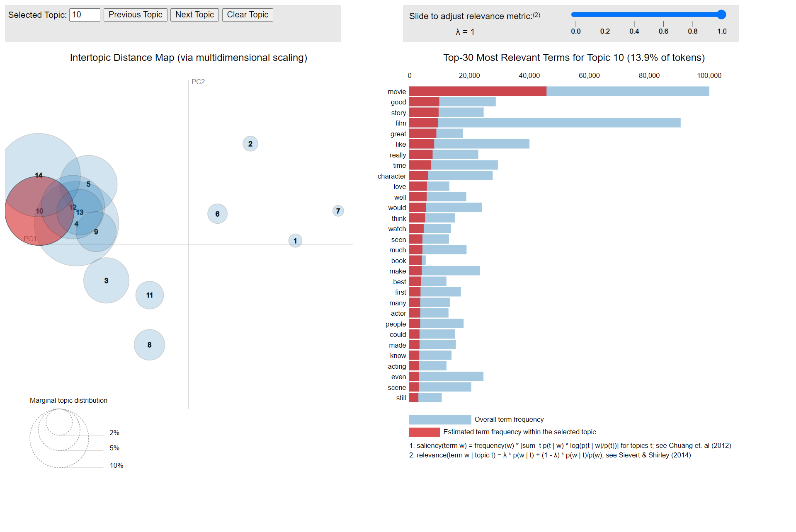Viewport: 796px width, 532px height.
Task: Click the Selected Topic input field
Action: tap(85, 15)
